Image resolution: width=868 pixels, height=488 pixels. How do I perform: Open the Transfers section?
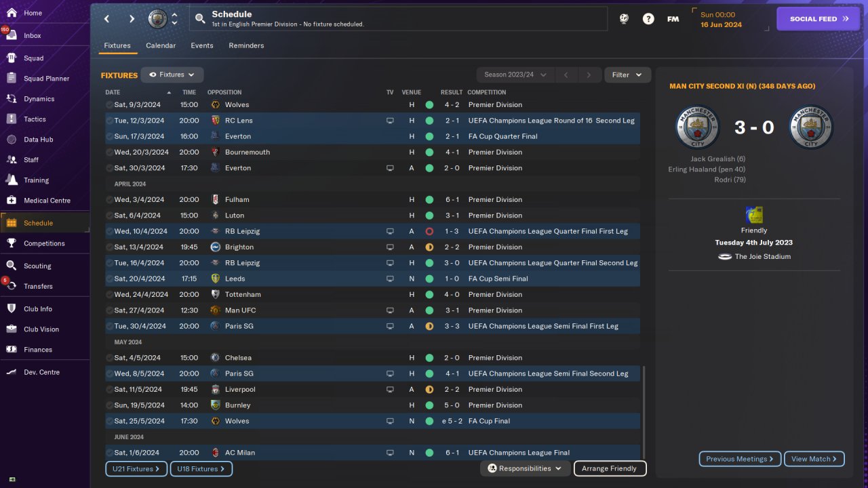click(x=38, y=287)
